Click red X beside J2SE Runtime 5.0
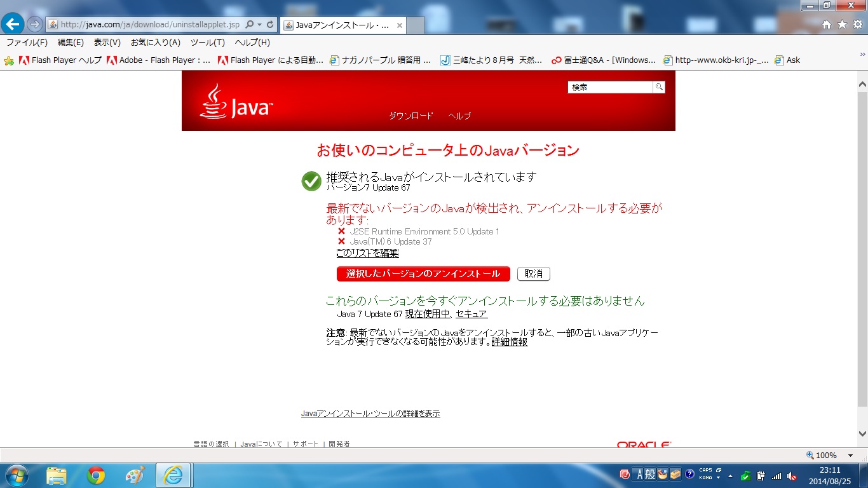Viewport: 868px width, 488px height. click(342, 231)
